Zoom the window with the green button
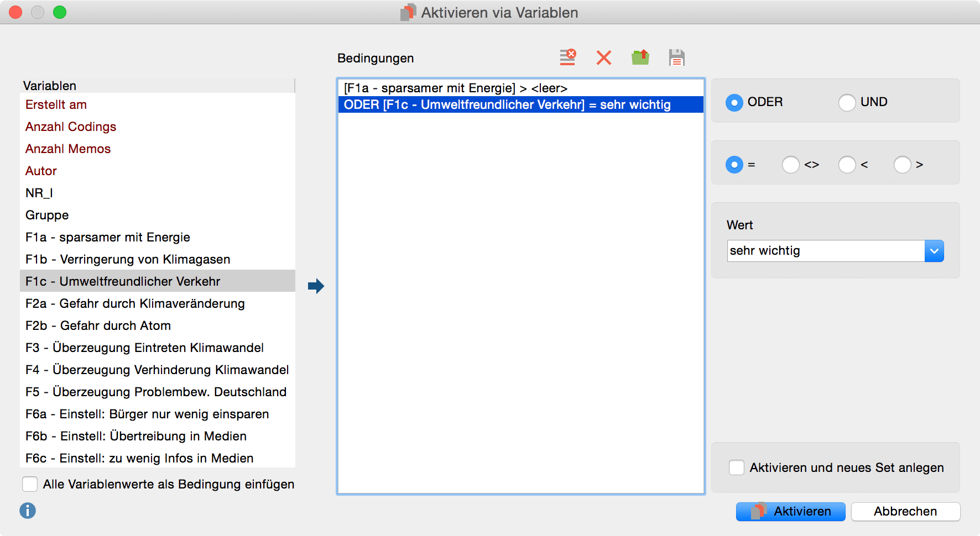 click(x=60, y=12)
